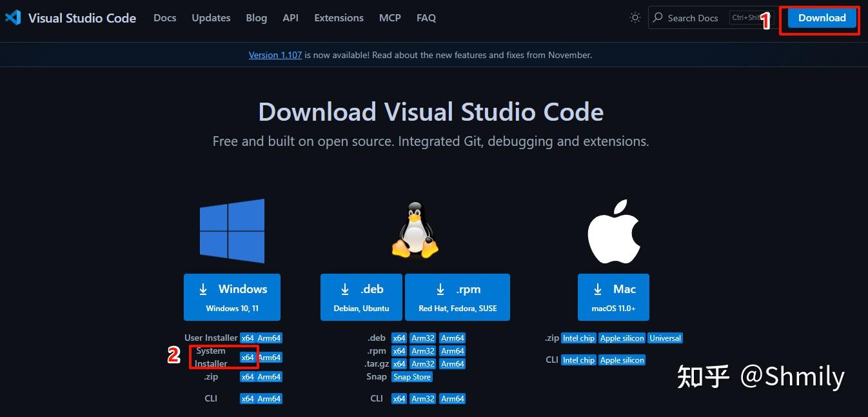Select Windows .zip x64 link
The height and width of the screenshot is (417, 868).
click(x=248, y=377)
